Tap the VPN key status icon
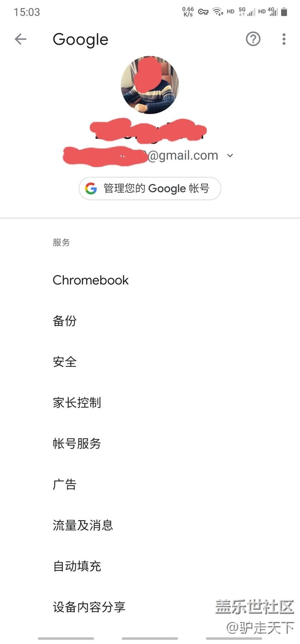This screenshot has height=644, width=300. coord(203,12)
